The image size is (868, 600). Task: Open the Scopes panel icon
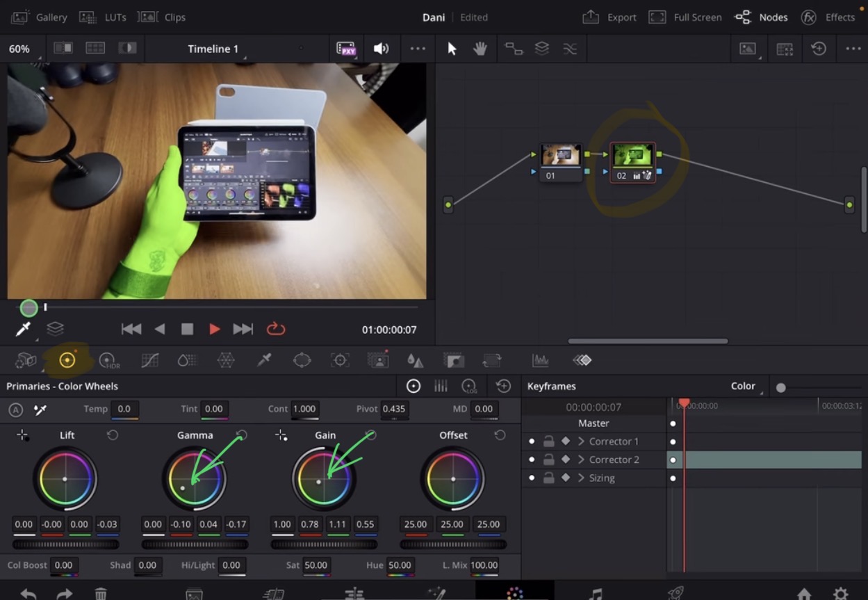540,360
